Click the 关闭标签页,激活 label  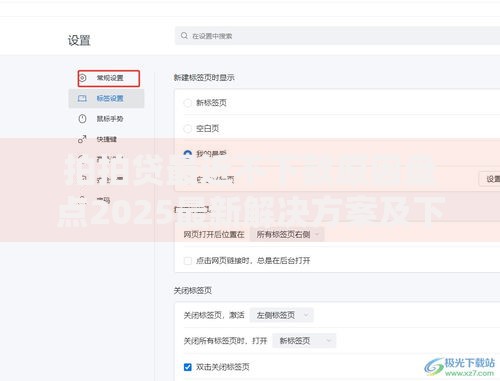click(x=214, y=315)
